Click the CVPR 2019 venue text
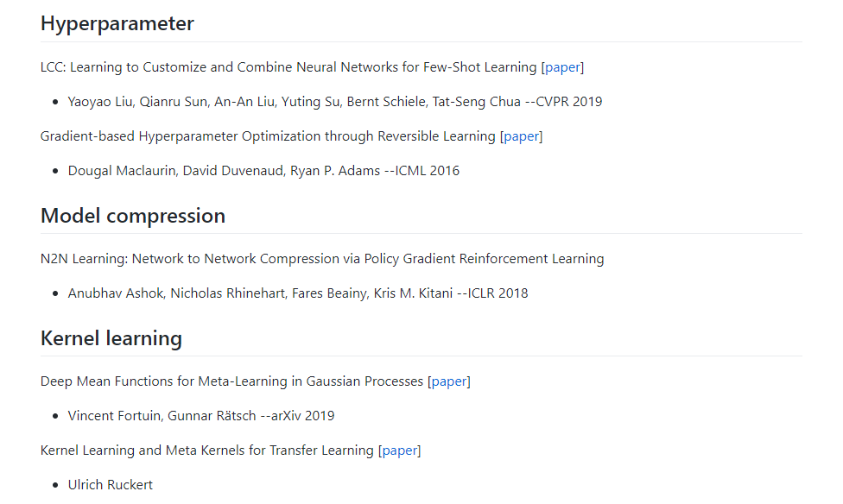Viewport: 843px width, 504px height. pyautogui.click(x=569, y=102)
